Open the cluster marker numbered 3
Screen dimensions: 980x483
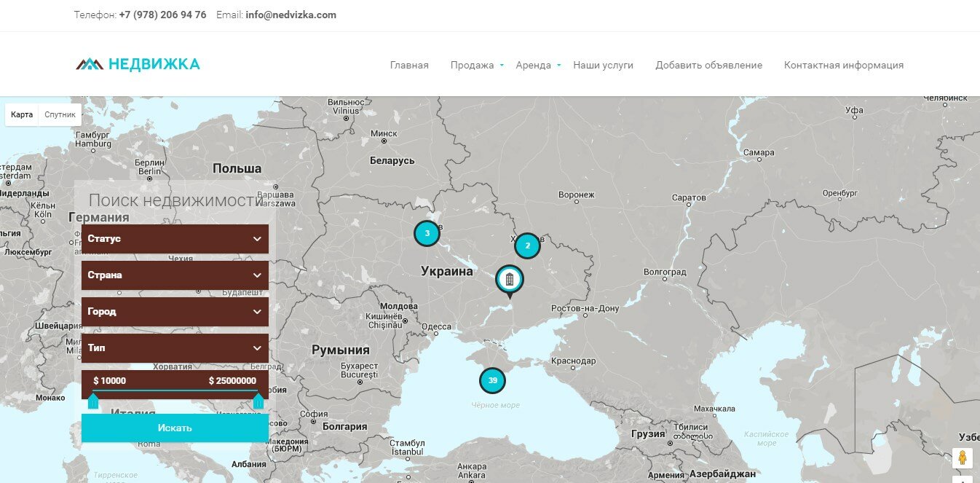427,234
